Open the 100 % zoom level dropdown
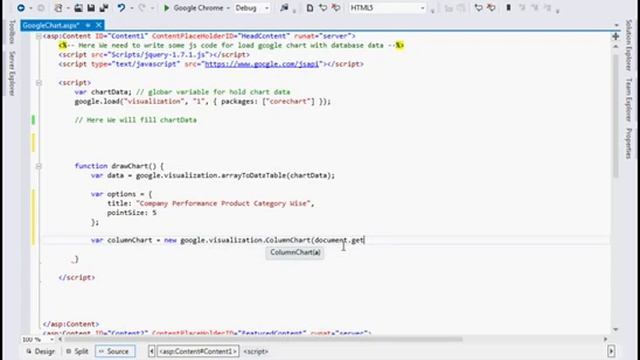640x360 pixels. pos(52,340)
